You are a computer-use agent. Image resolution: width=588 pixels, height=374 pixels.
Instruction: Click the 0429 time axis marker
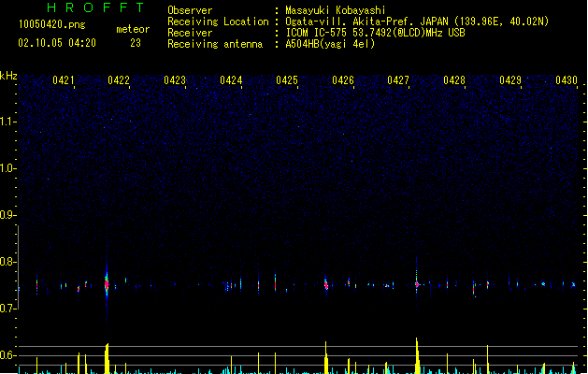pyautogui.click(x=510, y=80)
